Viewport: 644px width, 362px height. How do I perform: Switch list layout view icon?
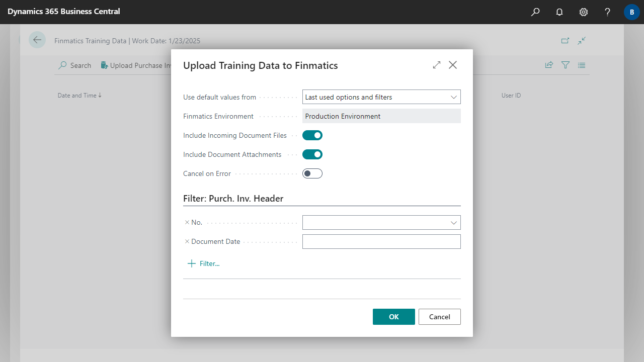click(x=582, y=65)
